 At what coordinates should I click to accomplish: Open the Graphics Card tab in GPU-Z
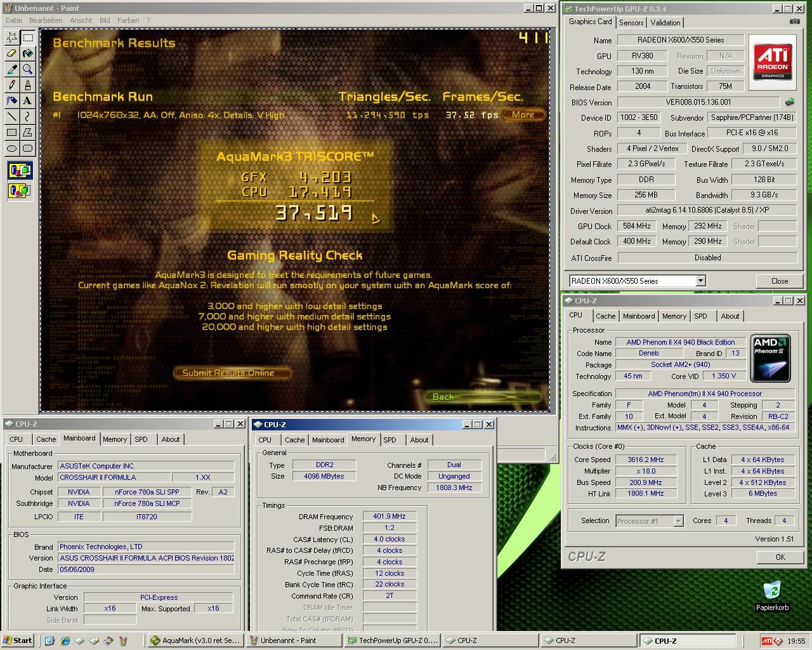coord(591,22)
